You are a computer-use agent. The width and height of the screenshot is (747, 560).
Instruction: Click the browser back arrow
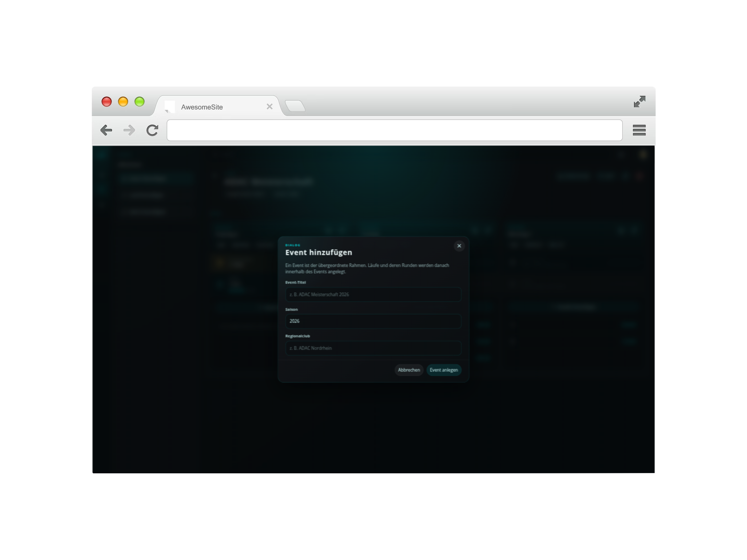click(x=106, y=130)
